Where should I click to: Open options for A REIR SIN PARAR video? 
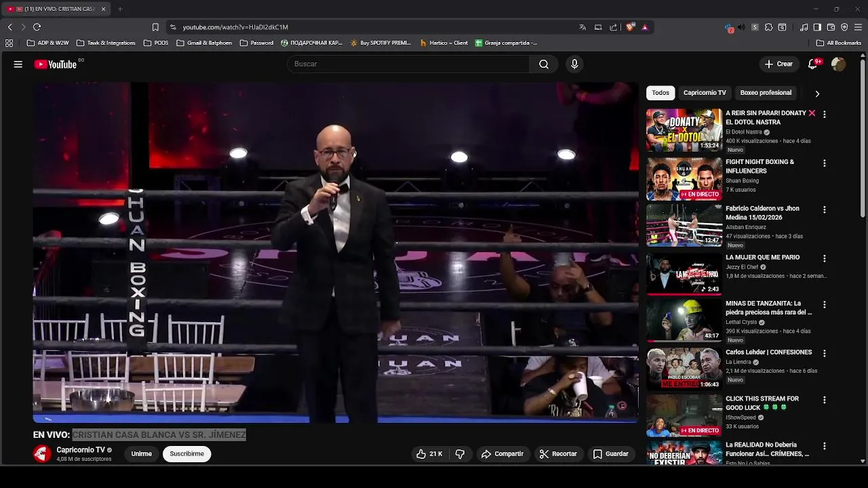(x=825, y=115)
